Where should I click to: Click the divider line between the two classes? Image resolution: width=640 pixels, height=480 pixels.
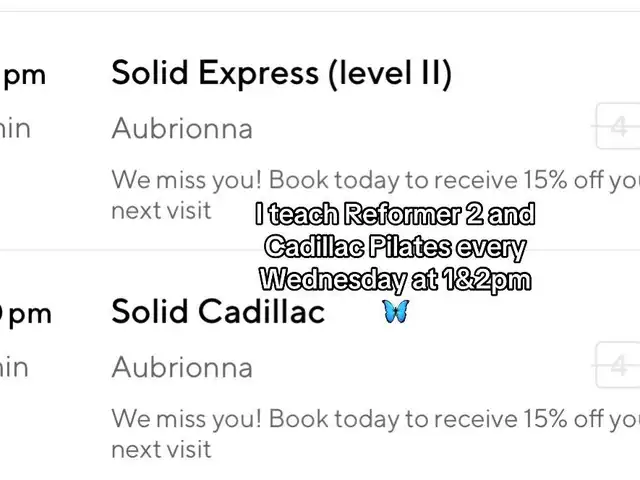320,249
